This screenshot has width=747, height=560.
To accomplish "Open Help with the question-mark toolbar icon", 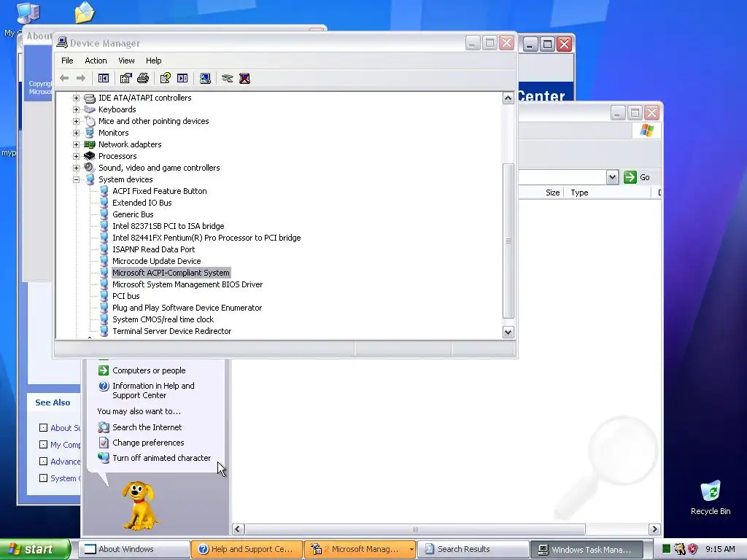I will pos(166,78).
